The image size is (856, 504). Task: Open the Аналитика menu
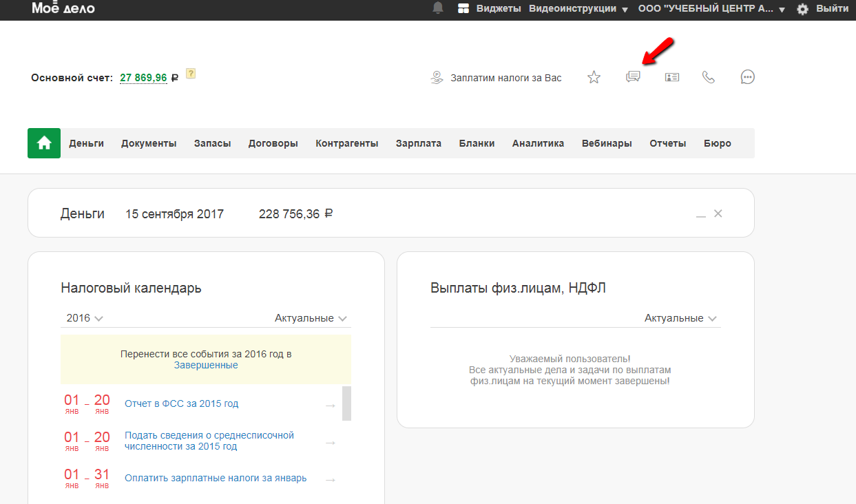tap(538, 143)
